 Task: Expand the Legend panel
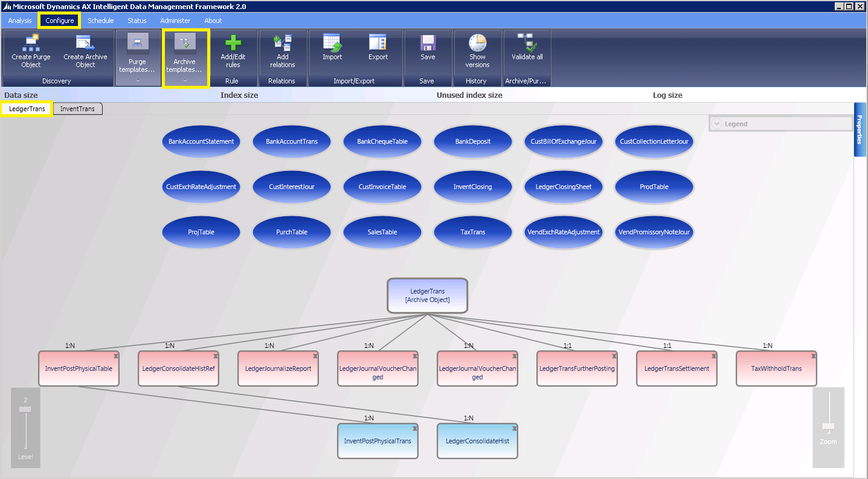click(x=716, y=123)
